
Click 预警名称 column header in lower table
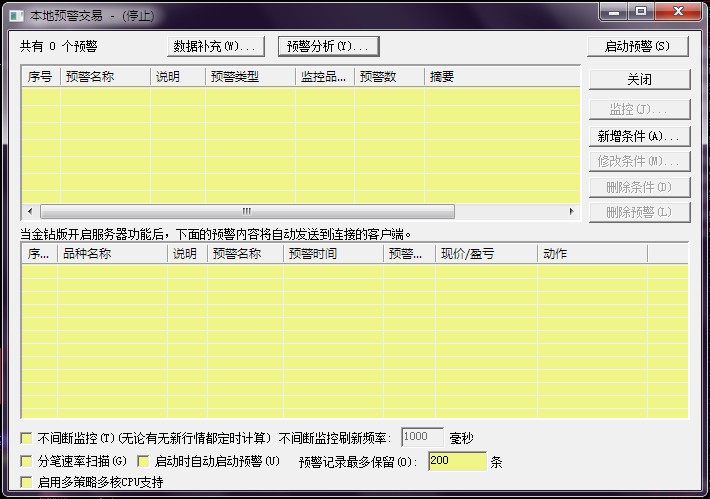click(245, 254)
